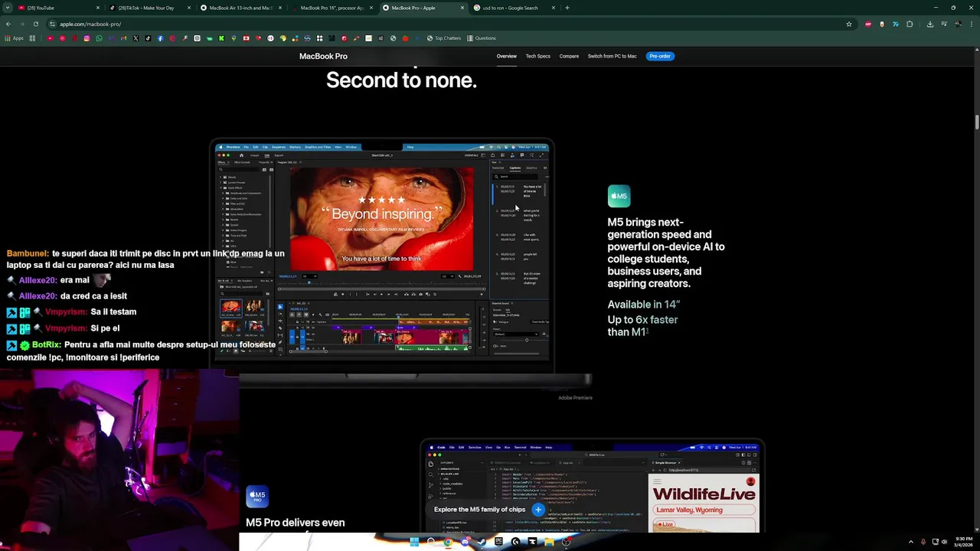Screen dimensions: 980x551
Task: Open the Top Chatters bookmark
Action: (x=444, y=38)
